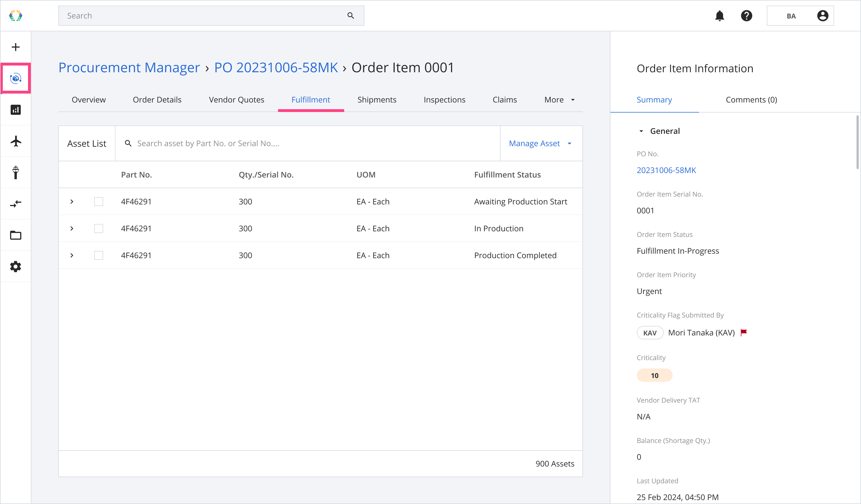Viewport: 861px width, 504px height.
Task: Switch to the Order Details tab
Action: (x=157, y=100)
